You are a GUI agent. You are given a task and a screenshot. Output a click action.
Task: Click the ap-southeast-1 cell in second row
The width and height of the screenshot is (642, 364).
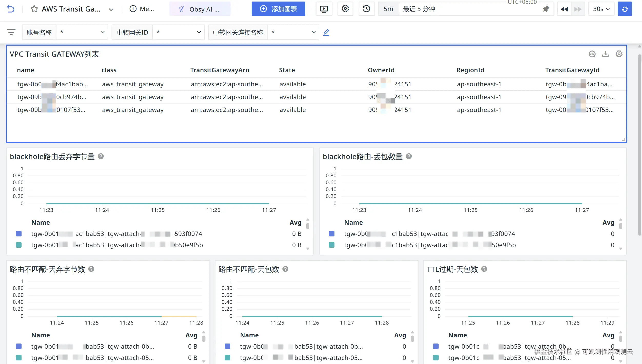pos(479,97)
